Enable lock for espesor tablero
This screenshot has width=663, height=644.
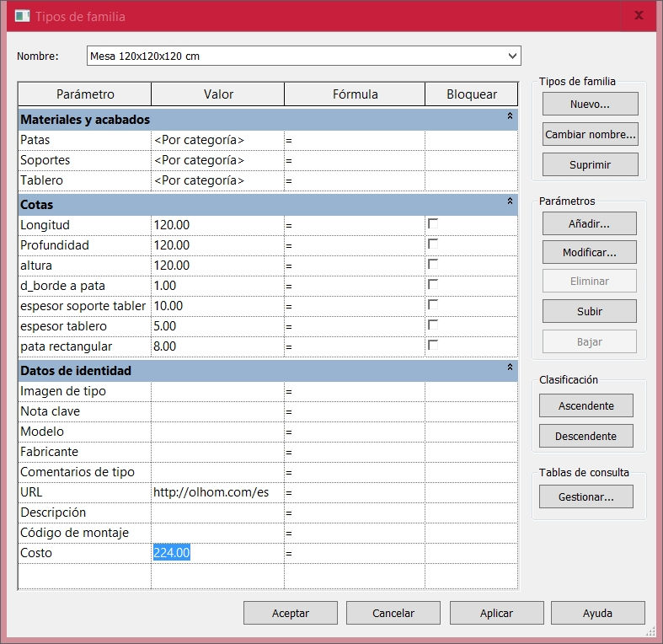point(433,325)
